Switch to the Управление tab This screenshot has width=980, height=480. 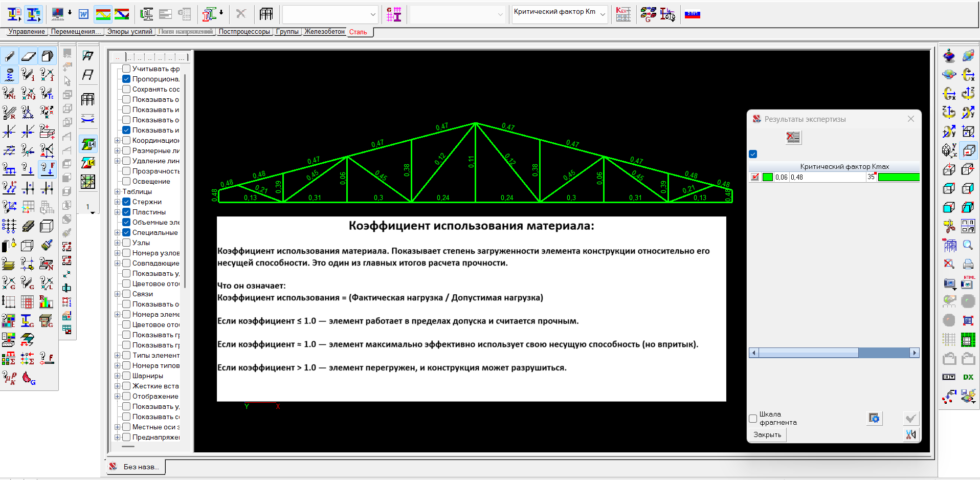point(27,32)
